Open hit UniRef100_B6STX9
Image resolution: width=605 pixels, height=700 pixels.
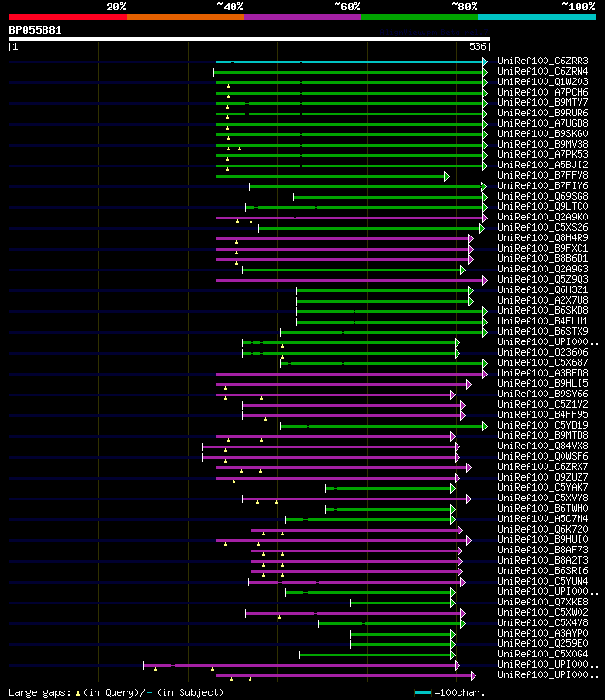543,332
